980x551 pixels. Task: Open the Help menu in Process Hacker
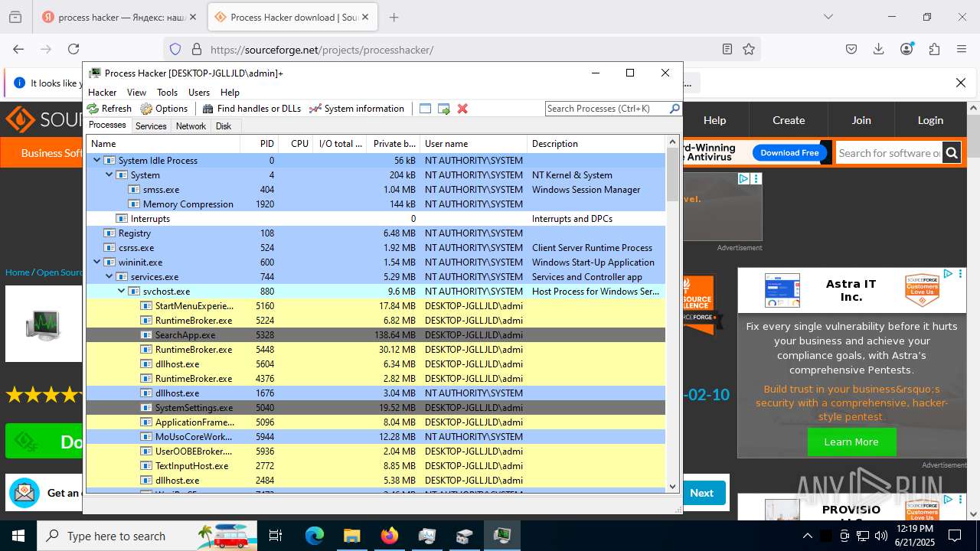tap(230, 93)
